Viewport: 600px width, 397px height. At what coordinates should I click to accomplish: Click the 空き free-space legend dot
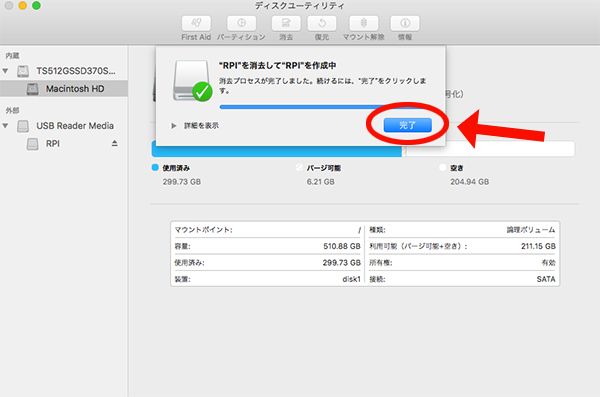click(443, 167)
